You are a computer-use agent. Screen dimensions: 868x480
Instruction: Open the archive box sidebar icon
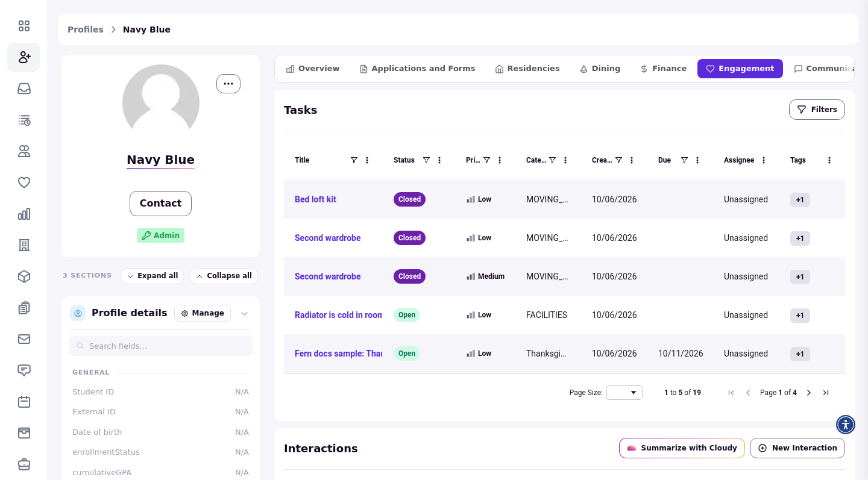click(24, 433)
